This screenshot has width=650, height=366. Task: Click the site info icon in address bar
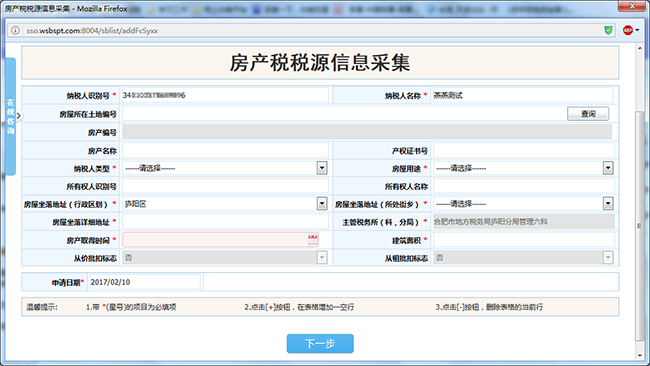tap(15, 30)
